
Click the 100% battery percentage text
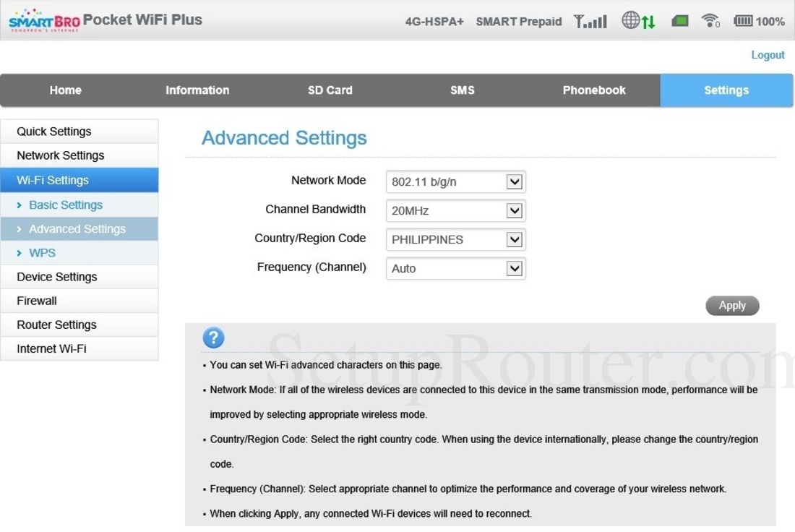[770, 21]
